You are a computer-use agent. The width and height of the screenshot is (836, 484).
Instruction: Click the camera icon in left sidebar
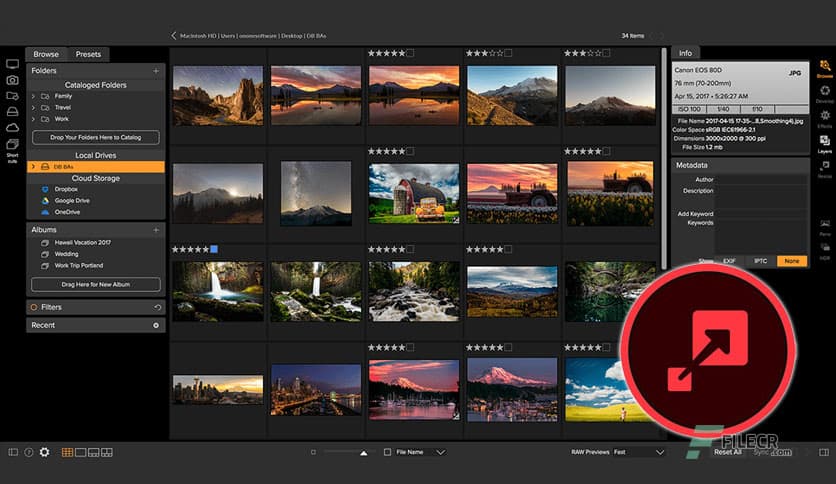click(13, 79)
